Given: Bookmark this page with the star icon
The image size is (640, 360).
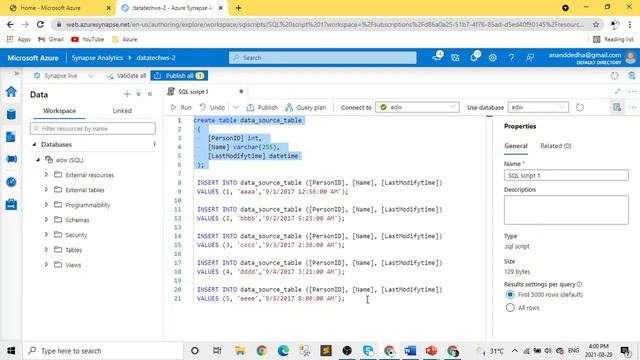Looking at the screenshot, I should pyautogui.click(x=596, y=24).
